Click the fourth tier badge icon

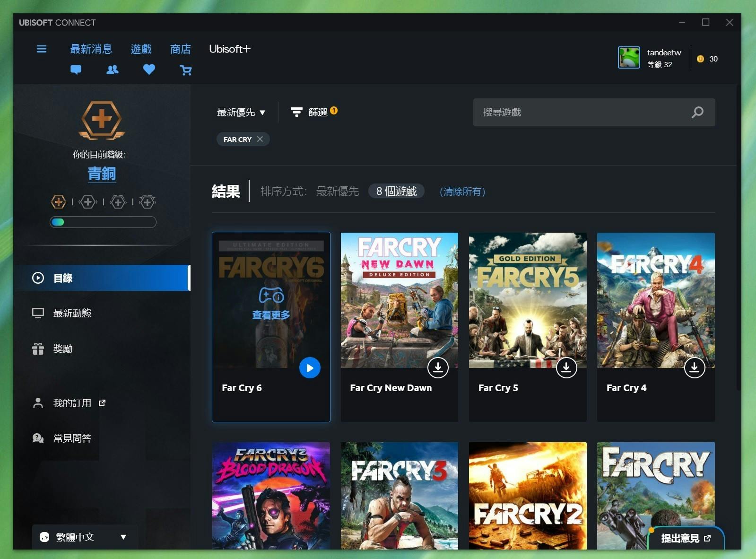point(147,202)
